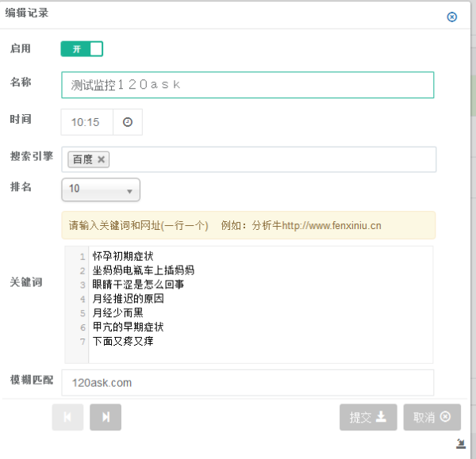Remove the 百度 tag via its x
476x459 pixels.
click(101, 159)
